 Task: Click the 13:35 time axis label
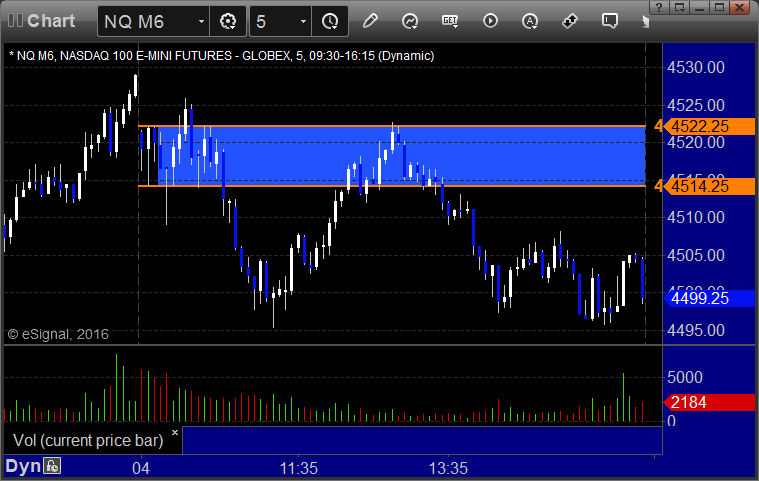(448, 468)
